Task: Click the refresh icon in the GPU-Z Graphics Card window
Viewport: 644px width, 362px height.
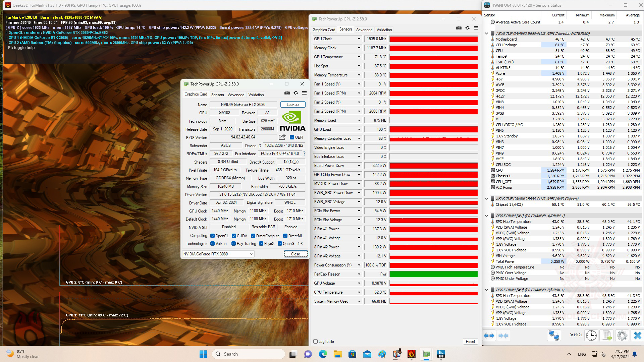Action: tap(296, 93)
